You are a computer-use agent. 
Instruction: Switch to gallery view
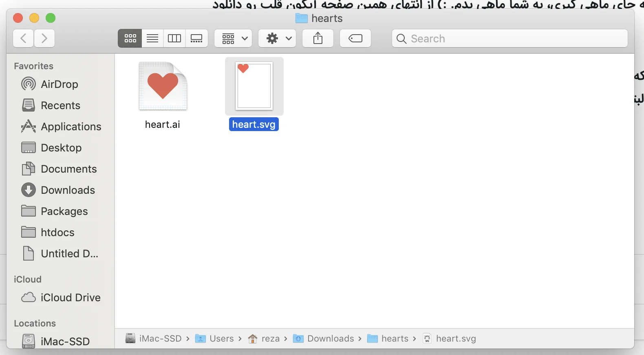pos(196,38)
